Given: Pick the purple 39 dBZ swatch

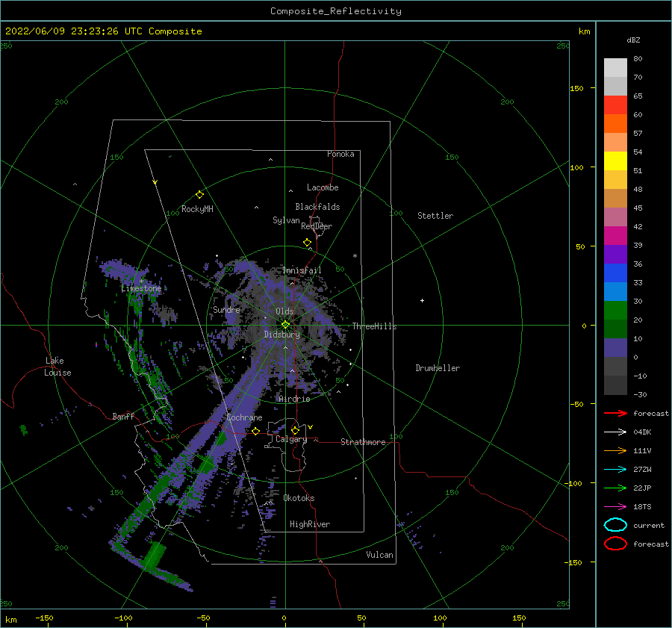Looking at the screenshot, I should [x=615, y=255].
